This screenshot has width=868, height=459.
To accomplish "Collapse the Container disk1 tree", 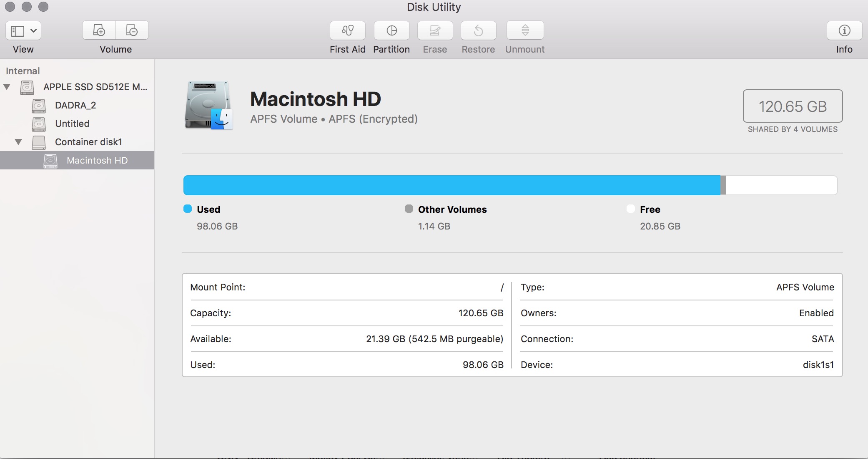I will [x=18, y=142].
